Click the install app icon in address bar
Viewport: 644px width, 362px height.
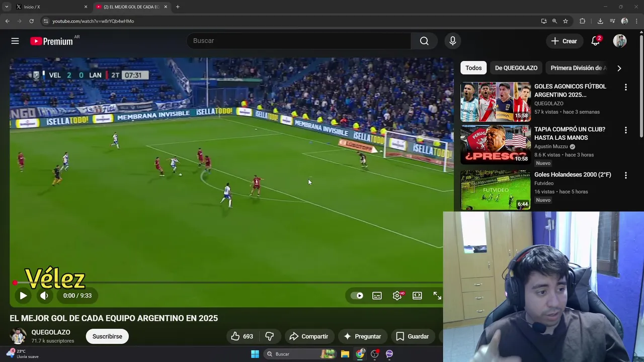tap(544, 21)
